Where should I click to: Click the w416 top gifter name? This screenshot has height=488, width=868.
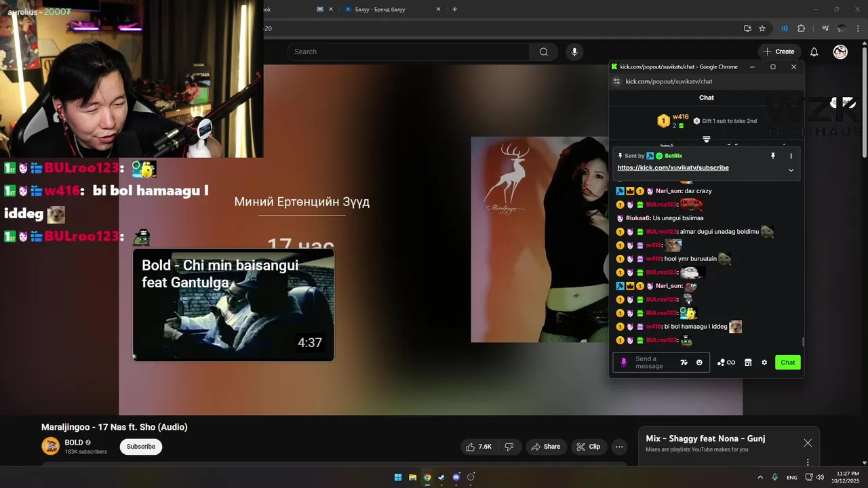680,117
